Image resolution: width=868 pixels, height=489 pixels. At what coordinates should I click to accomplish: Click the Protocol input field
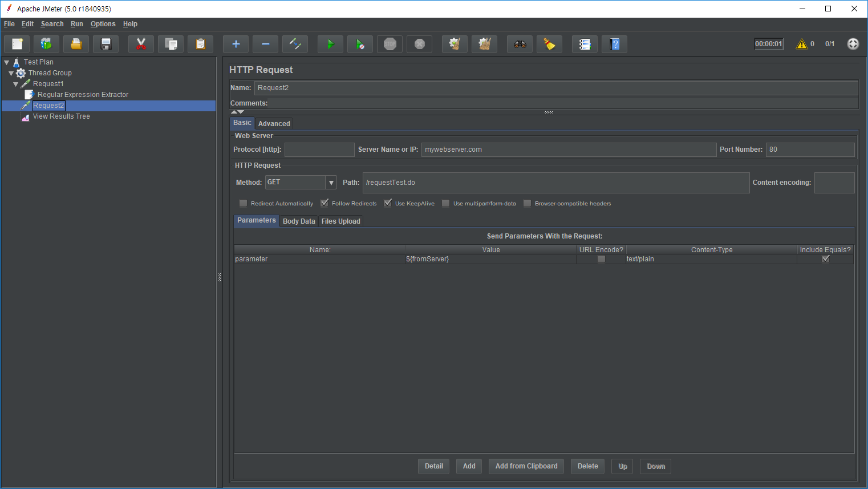[319, 149]
